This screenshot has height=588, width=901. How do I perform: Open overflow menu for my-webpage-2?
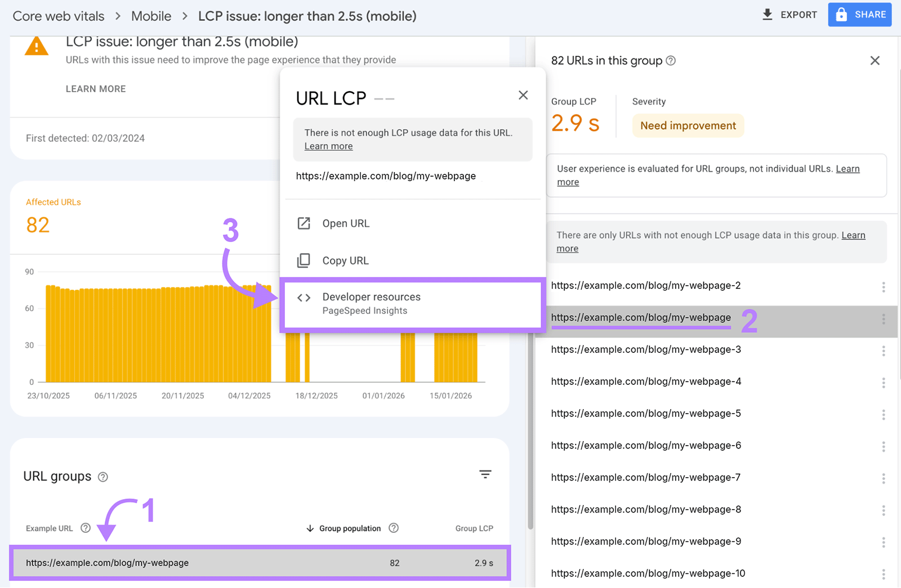(x=883, y=287)
